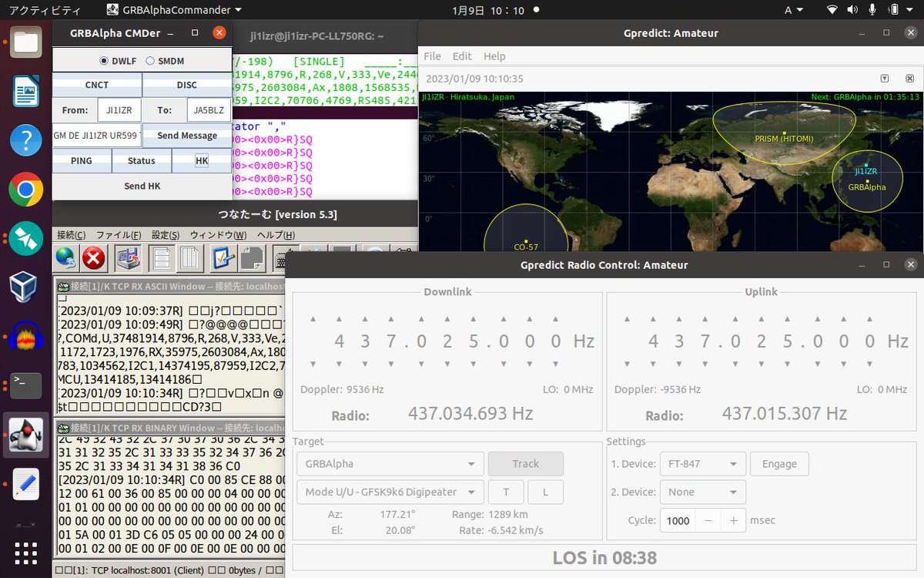Open the ファイル(F) menu in つなたーむ

tap(119, 235)
